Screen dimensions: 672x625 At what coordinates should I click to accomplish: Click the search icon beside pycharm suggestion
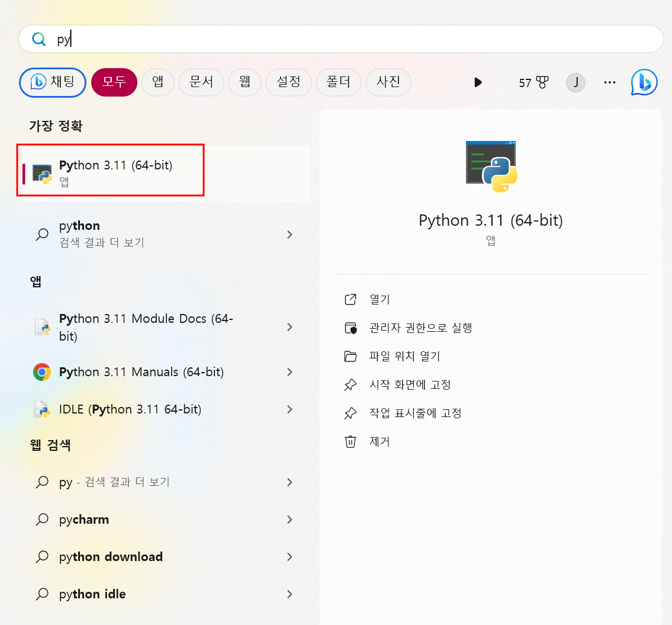tap(42, 520)
